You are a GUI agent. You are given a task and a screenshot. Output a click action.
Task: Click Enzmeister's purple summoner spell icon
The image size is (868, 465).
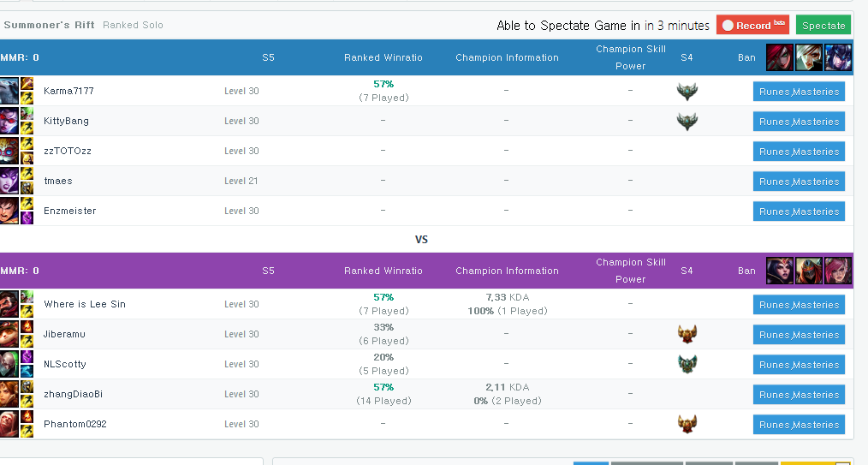click(x=27, y=217)
